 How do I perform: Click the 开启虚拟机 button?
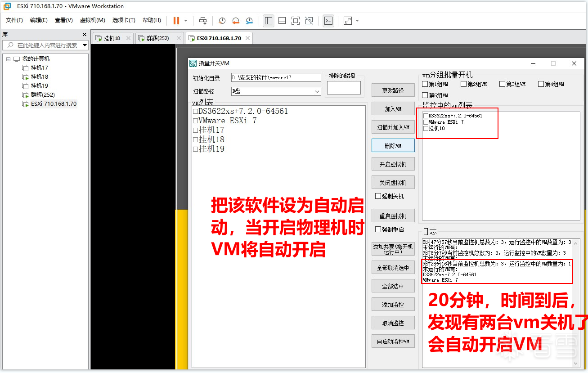coord(393,164)
